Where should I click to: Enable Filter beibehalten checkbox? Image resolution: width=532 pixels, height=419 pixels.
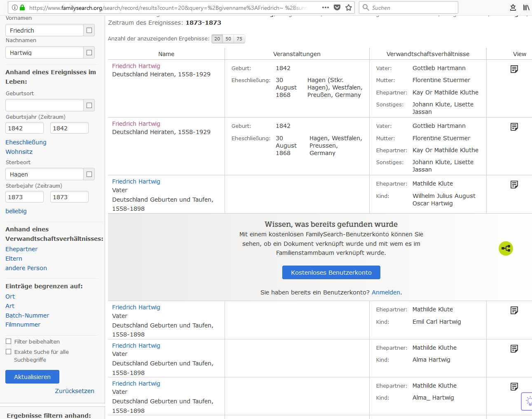8,341
